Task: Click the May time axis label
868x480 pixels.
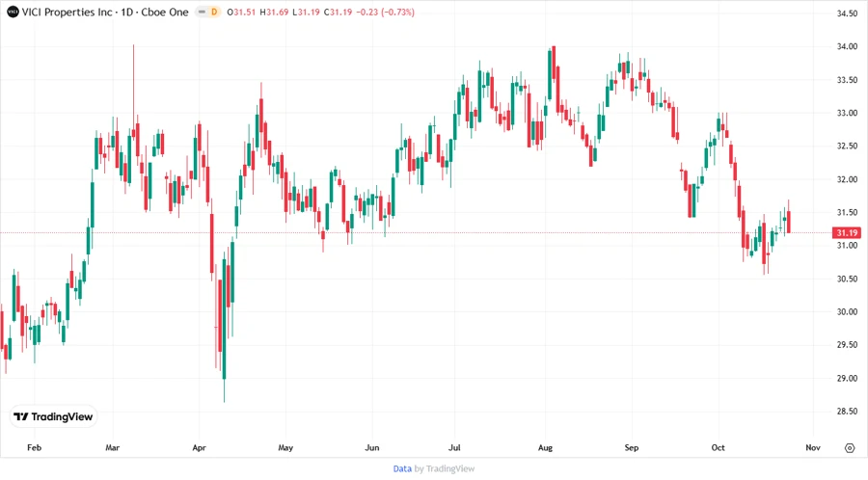Action: click(285, 448)
